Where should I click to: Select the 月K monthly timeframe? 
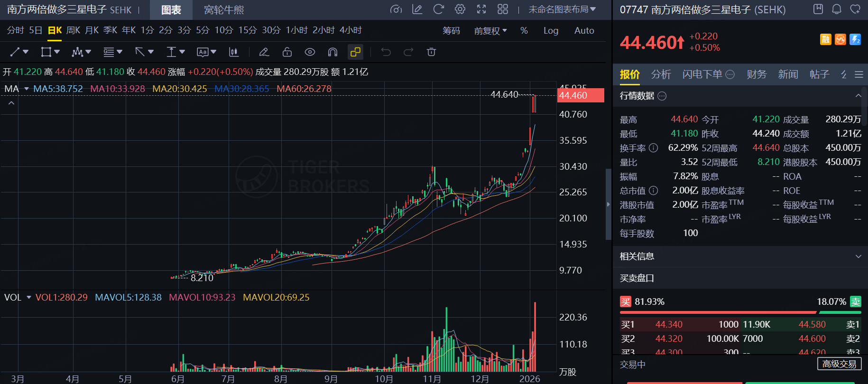(92, 30)
